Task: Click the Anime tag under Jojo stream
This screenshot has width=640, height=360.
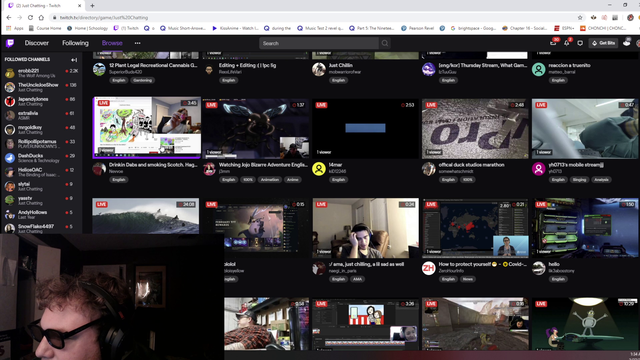Action: [293, 180]
